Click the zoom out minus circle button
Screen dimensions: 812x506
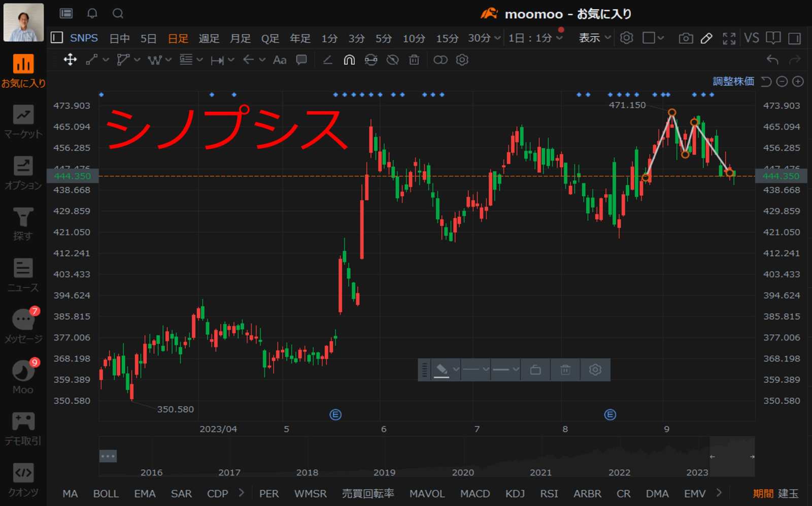[x=782, y=81]
